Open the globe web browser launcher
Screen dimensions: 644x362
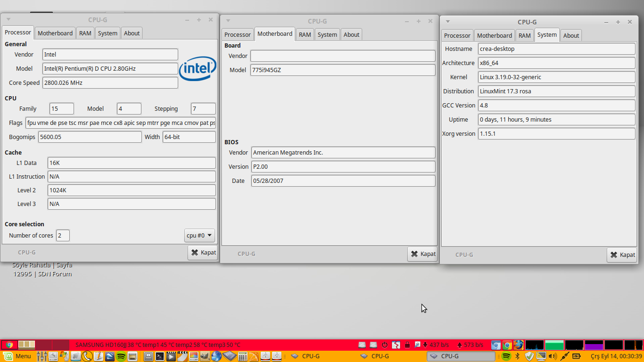click(216, 356)
